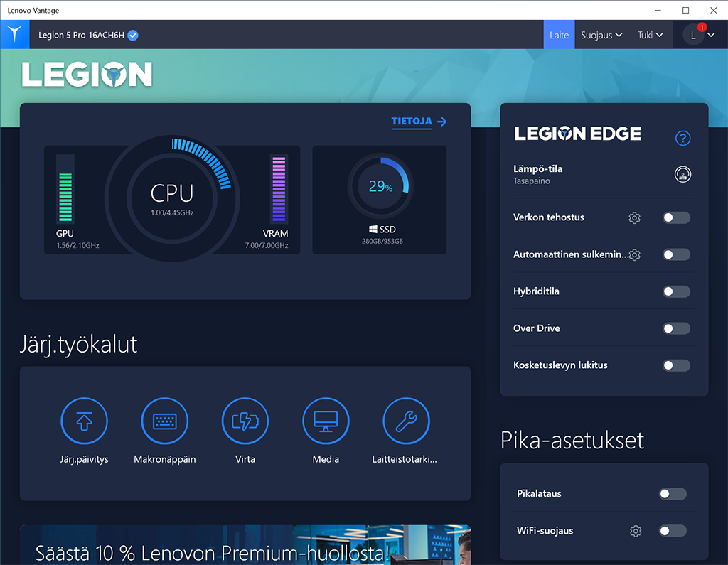Open the TIETOJA details link

(412, 121)
